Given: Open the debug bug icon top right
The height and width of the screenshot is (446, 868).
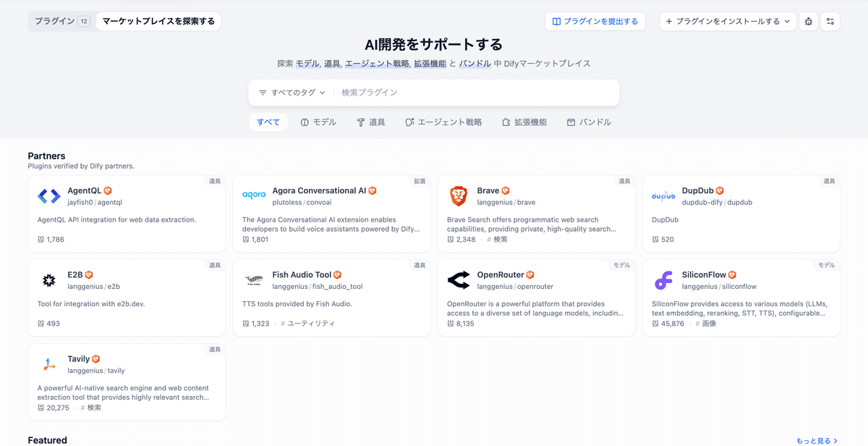Looking at the screenshot, I should [x=808, y=21].
